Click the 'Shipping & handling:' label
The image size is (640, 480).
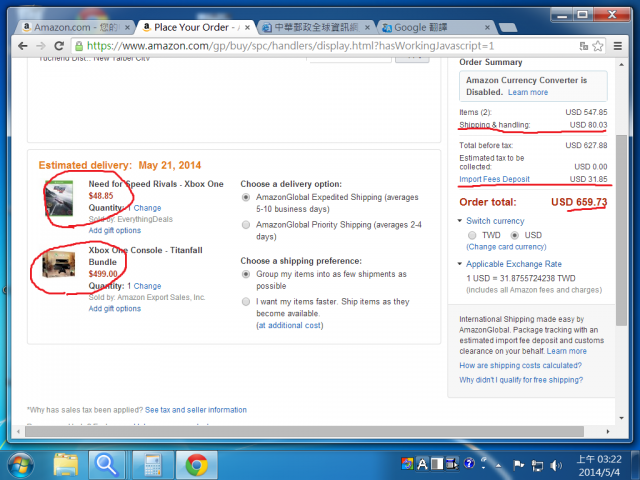tap(495, 125)
